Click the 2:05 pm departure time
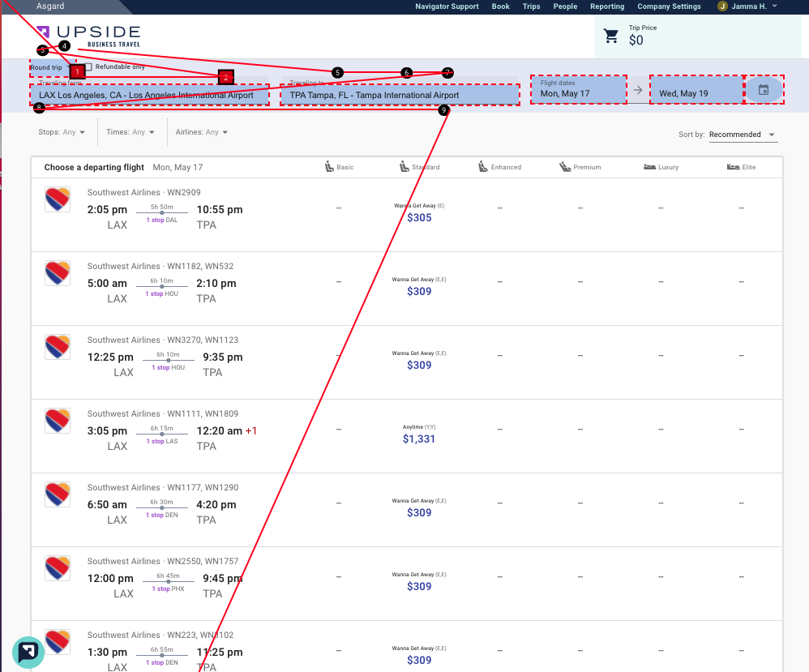The image size is (809, 672). click(107, 210)
